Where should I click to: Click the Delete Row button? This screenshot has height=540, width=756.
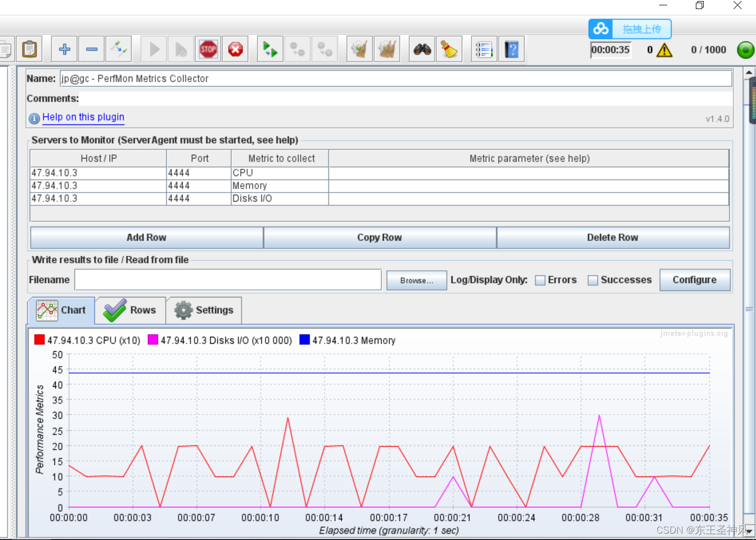point(612,238)
